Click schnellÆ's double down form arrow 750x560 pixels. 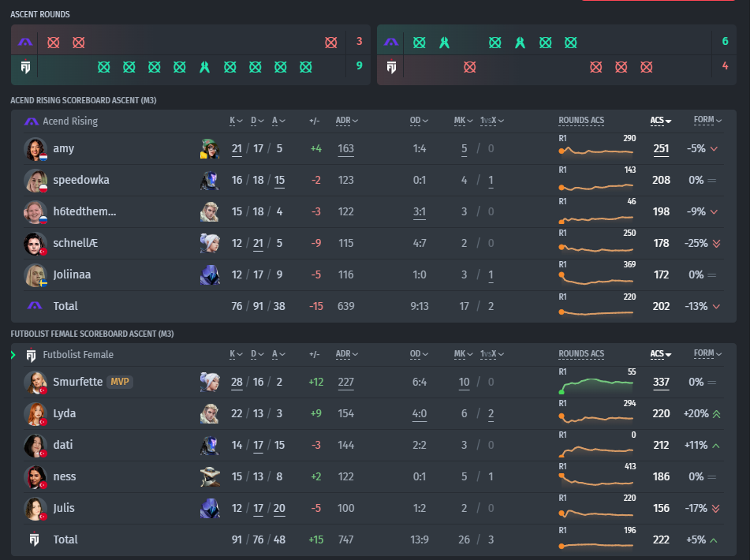point(716,244)
